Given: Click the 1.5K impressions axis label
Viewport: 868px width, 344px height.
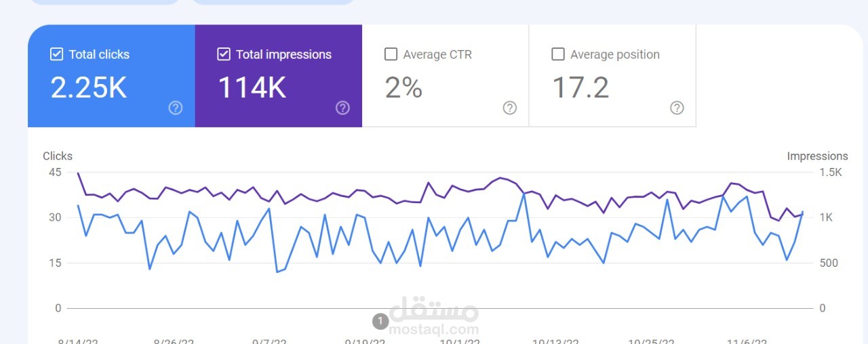Looking at the screenshot, I should point(831,172).
